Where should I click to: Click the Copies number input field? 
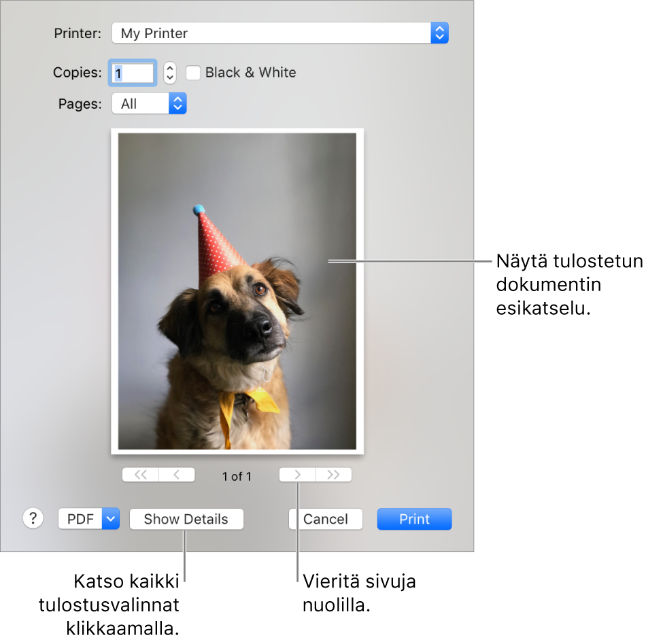pyautogui.click(x=132, y=73)
